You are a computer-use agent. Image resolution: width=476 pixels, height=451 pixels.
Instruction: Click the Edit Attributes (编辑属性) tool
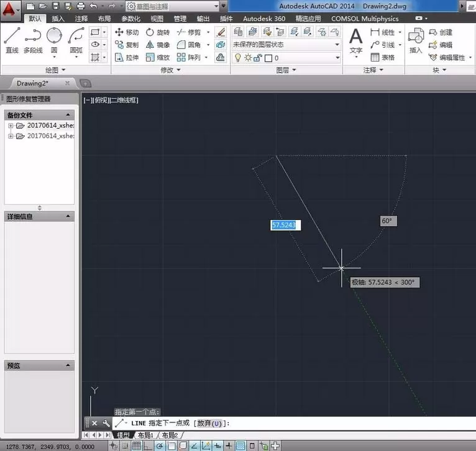(x=447, y=57)
